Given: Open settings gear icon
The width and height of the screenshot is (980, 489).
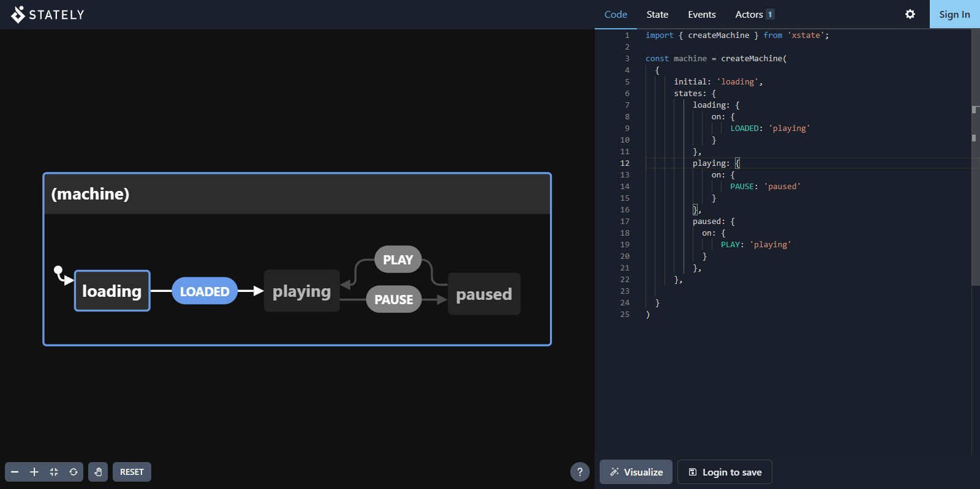Looking at the screenshot, I should coord(910,14).
